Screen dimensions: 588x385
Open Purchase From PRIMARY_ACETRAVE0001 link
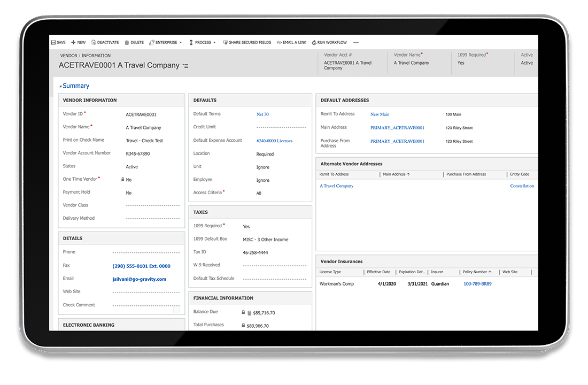point(398,141)
